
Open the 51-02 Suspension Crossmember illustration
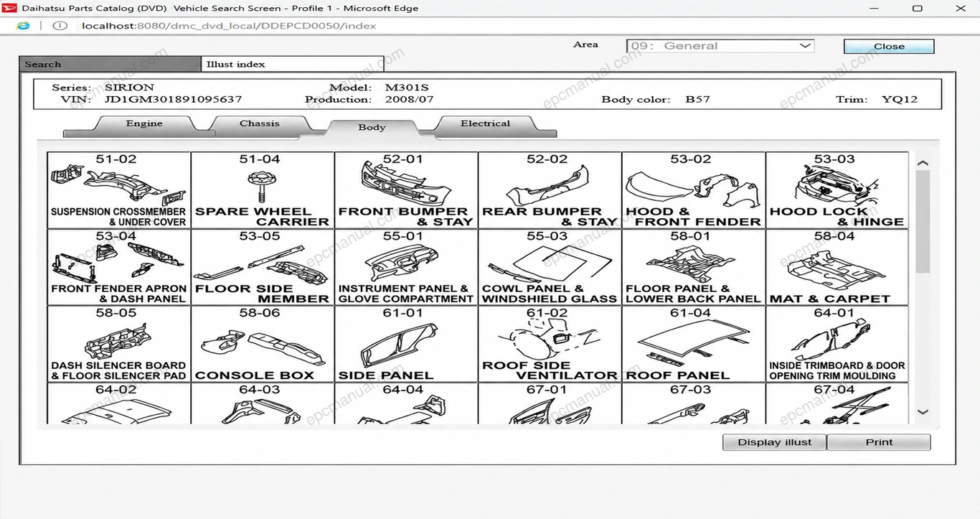pyautogui.click(x=119, y=190)
